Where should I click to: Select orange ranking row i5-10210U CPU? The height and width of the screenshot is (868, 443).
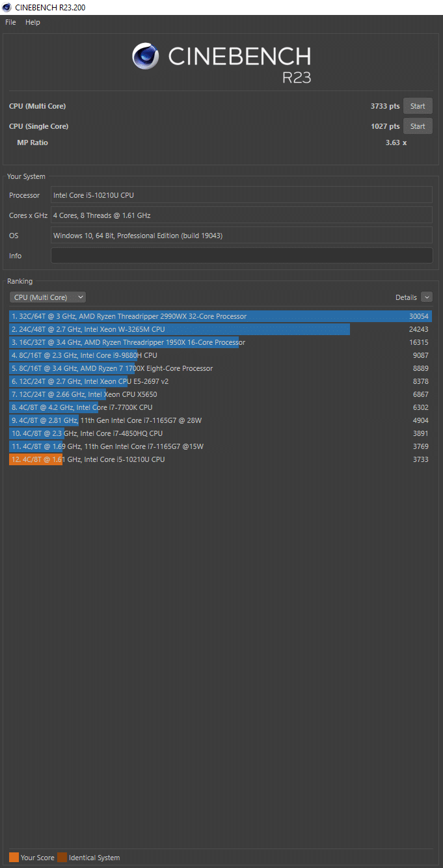click(221, 459)
